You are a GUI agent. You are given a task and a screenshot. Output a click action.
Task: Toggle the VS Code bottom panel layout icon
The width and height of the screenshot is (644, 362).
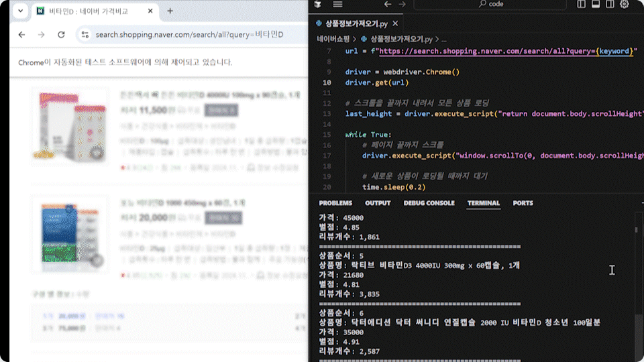click(596, 4)
